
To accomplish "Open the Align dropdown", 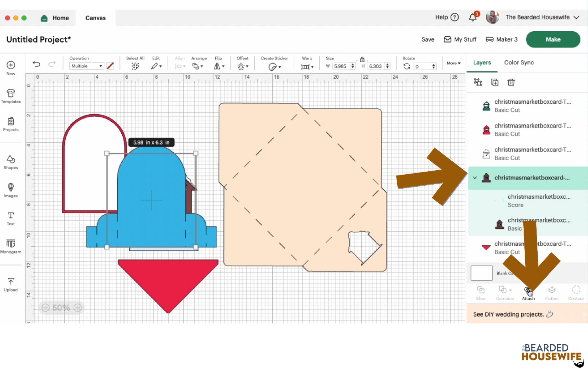I will (x=180, y=66).
